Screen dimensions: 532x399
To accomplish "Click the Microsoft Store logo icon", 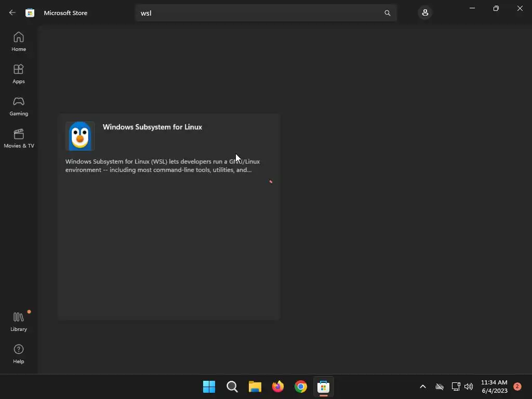I will (x=30, y=13).
